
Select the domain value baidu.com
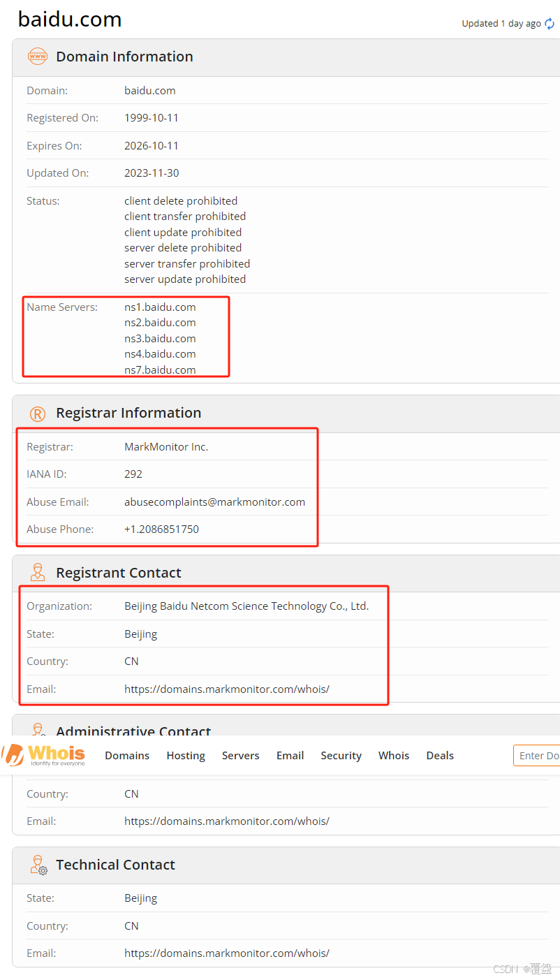tap(150, 91)
